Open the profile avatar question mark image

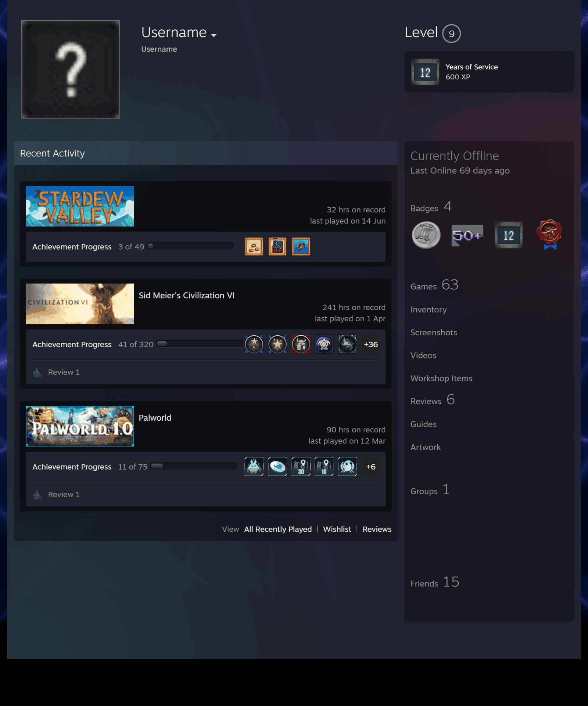[x=71, y=69]
